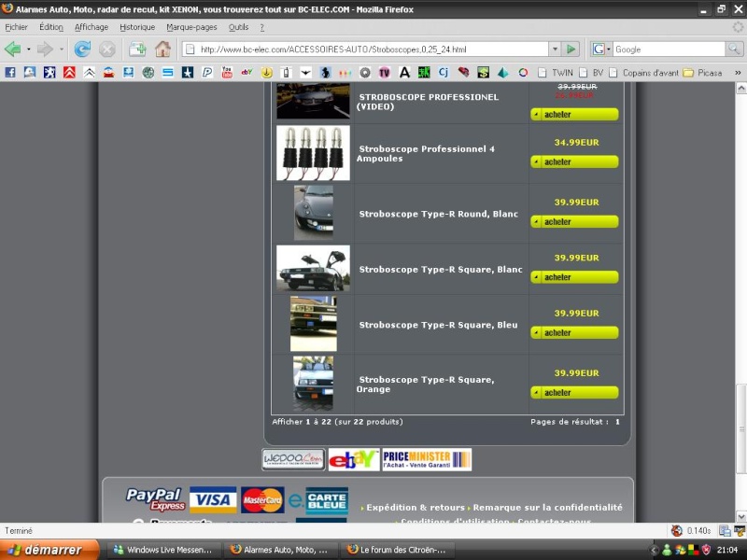Open the pink TV bookmark
Screen dimensions: 747x560
385,73
